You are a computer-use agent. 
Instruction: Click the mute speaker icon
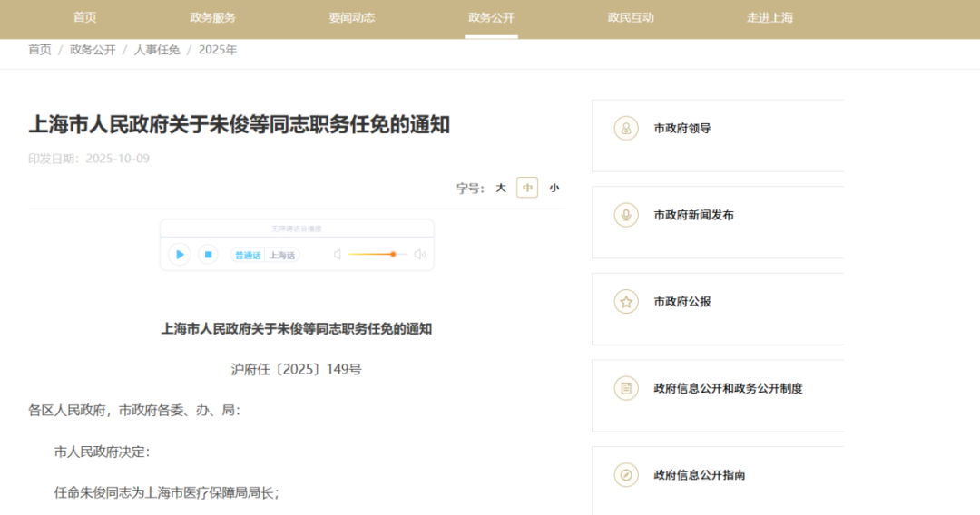tap(338, 255)
